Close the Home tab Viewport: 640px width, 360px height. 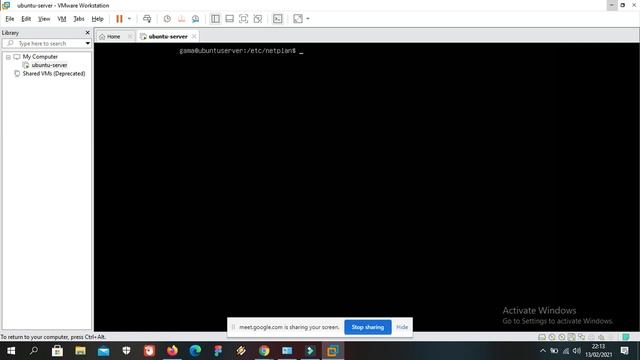point(130,36)
